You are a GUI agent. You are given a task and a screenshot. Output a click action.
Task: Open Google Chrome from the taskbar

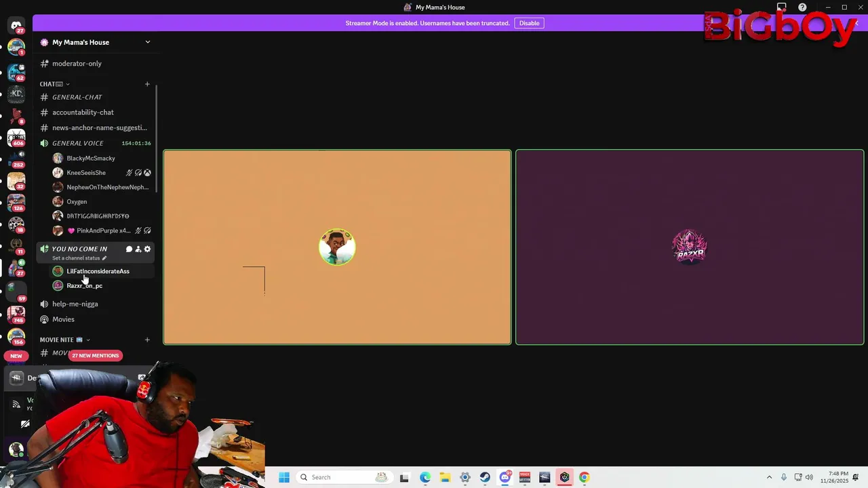(584, 477)
